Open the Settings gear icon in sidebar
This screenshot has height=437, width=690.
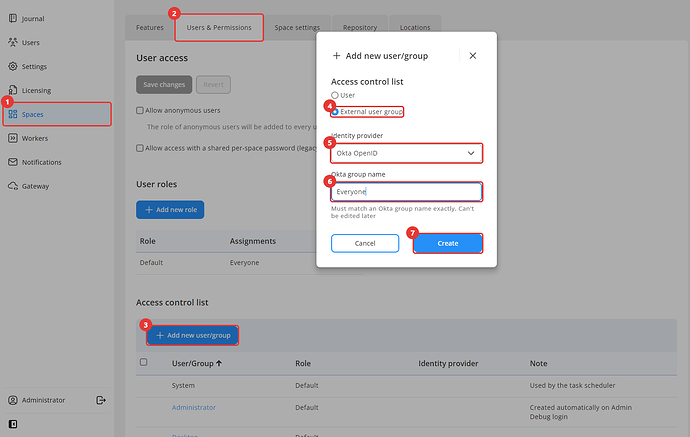[x=13, y=66]
